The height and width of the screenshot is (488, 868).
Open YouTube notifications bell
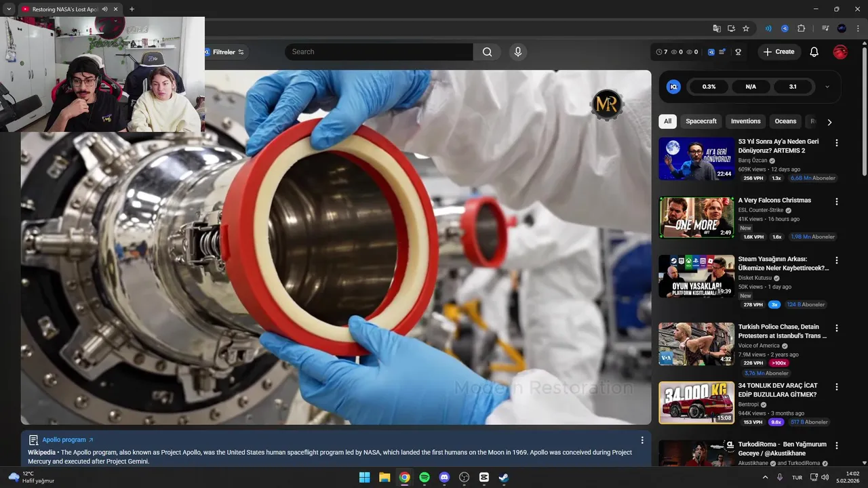(814, 52)
